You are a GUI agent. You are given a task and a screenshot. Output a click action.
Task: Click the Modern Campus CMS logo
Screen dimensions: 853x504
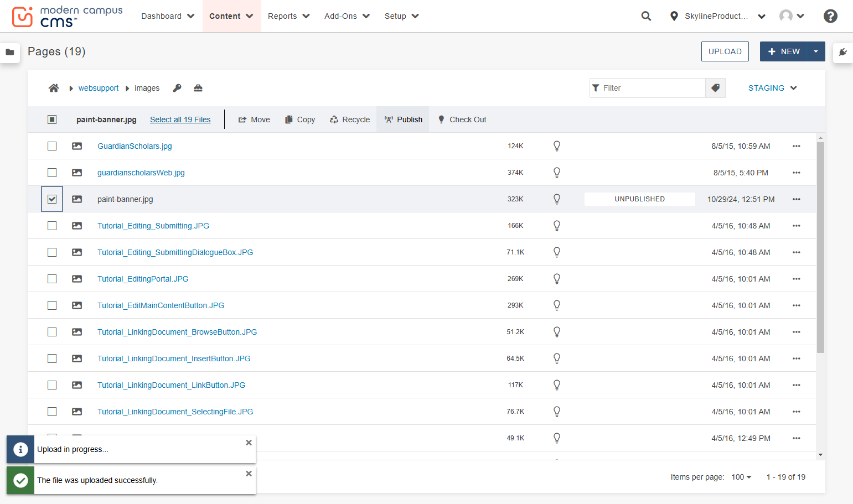[x=68, y=17]
